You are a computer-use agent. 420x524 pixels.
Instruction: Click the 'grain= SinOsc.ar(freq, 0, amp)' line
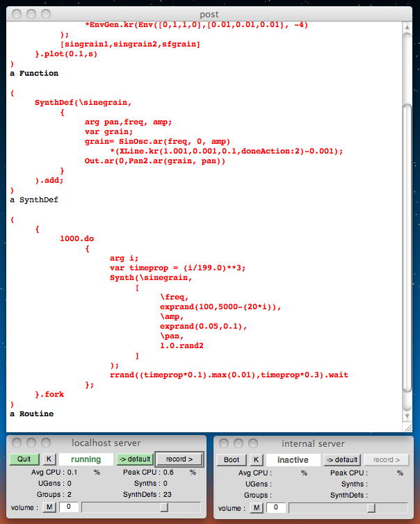(157, 141)
